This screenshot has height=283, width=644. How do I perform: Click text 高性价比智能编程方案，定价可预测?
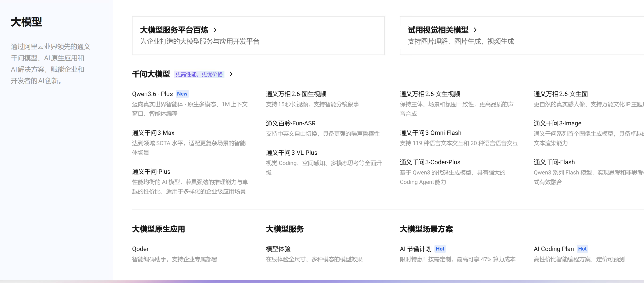(579, 259)
